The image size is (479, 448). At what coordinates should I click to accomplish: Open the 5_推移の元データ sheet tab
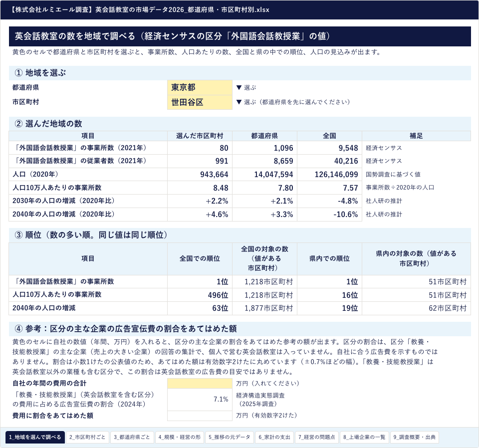pos(230,438)
